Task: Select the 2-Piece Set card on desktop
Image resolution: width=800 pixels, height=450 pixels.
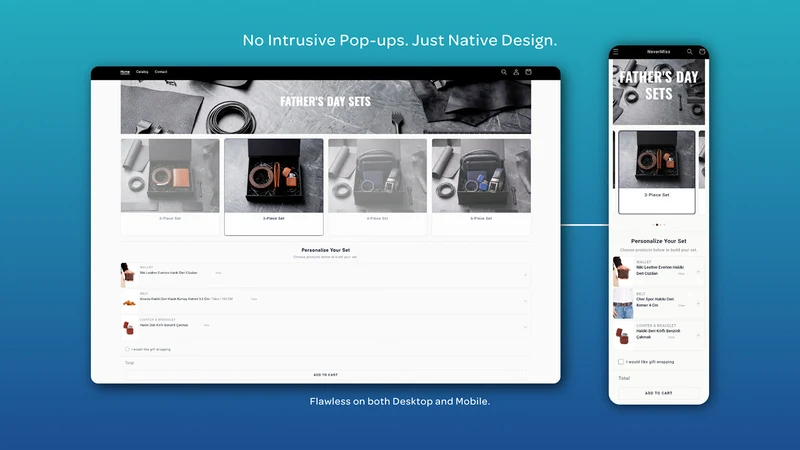Action: 170,186
